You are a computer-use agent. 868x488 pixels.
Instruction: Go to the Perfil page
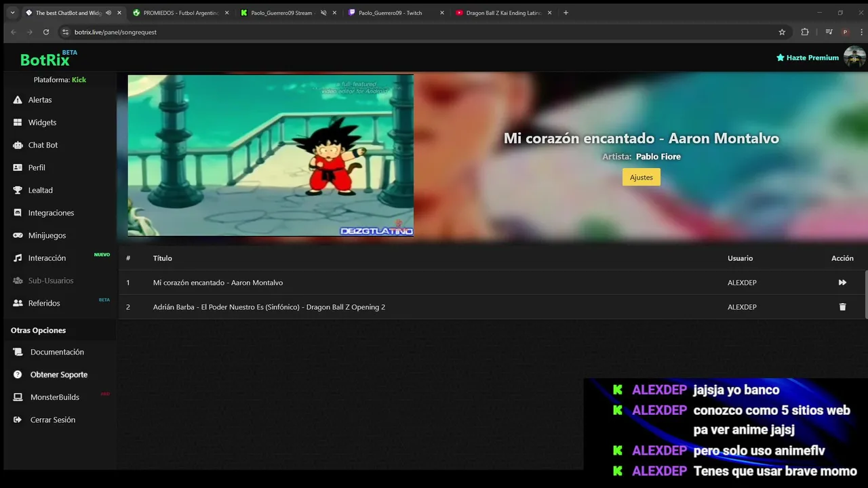click(x=37, y=167)
